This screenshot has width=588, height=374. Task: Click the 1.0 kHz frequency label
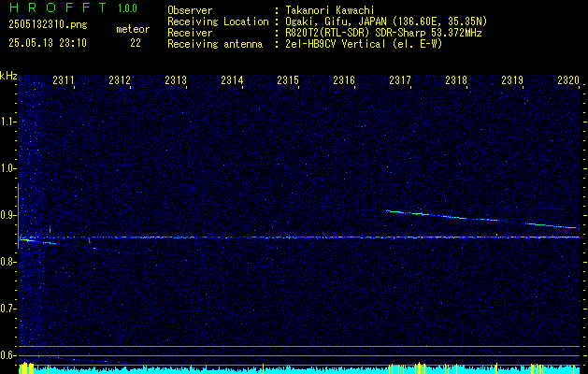[x=8, y=169]
